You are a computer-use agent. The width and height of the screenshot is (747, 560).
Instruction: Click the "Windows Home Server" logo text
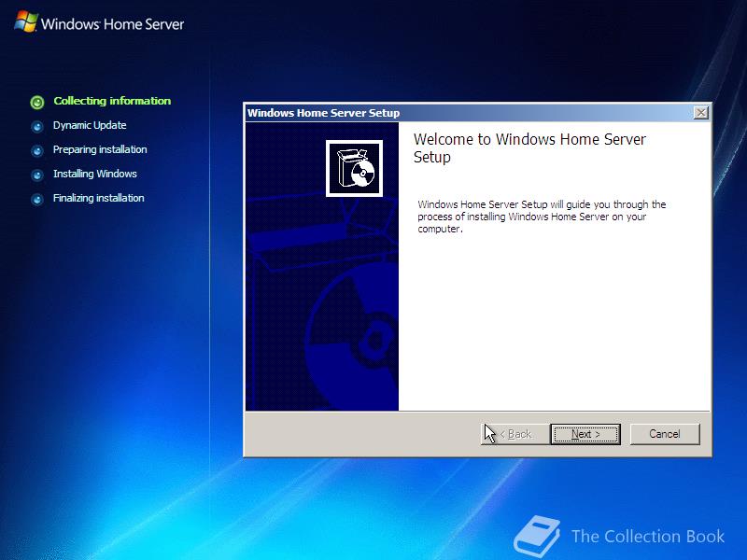(x=112, y=24)
